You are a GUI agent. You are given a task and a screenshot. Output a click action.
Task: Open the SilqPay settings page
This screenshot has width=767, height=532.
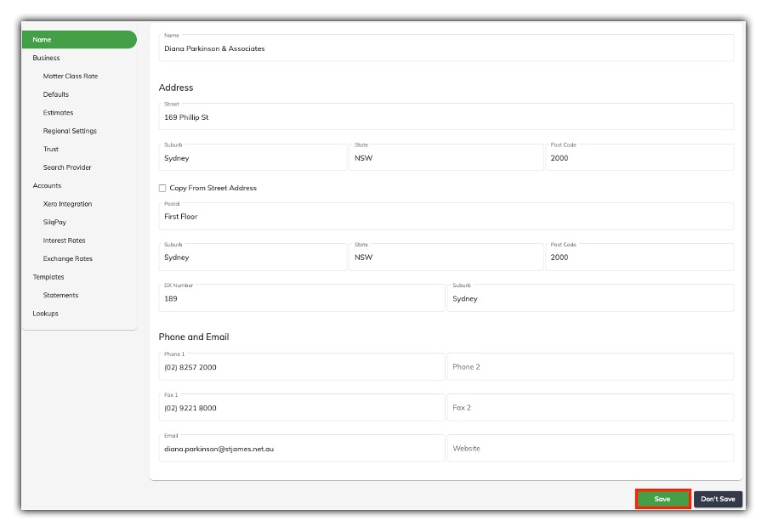pos(55,222)
